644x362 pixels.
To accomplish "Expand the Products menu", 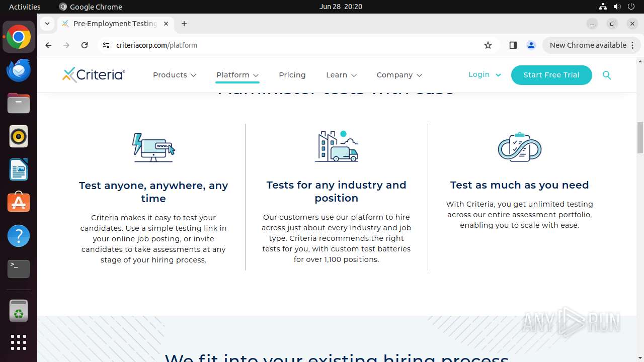I will point(175,75).
